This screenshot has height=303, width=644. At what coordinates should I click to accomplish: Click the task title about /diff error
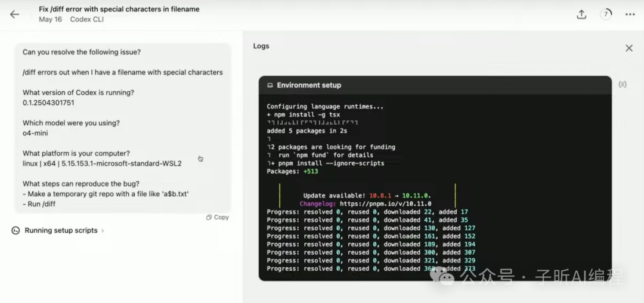click(119, 9)
